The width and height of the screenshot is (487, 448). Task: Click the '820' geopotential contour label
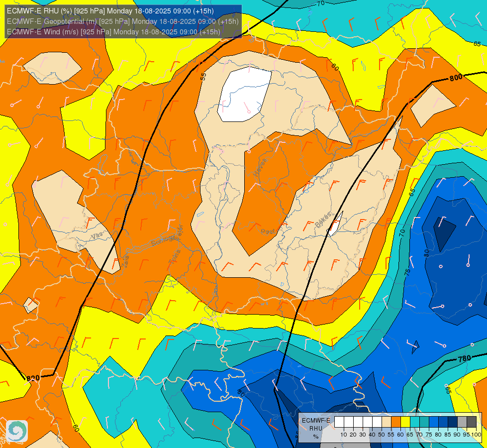point(33,378)
